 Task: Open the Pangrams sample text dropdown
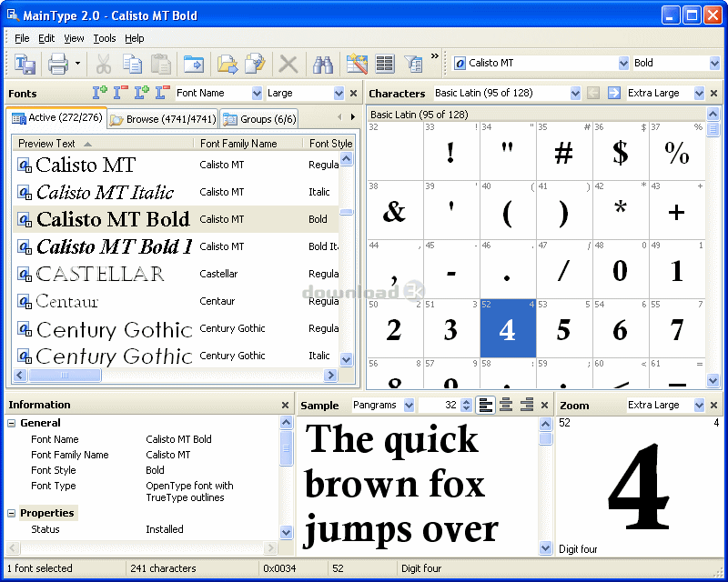click(x=409, y=406)
